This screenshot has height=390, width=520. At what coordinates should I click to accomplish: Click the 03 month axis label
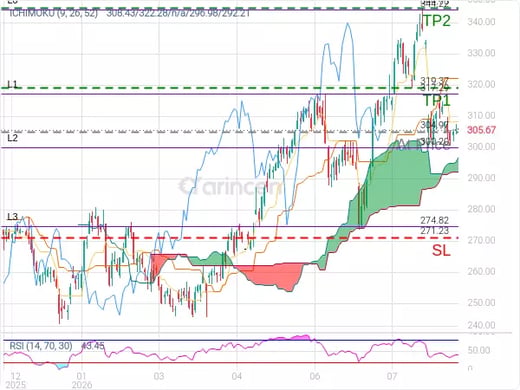point(159,376)
